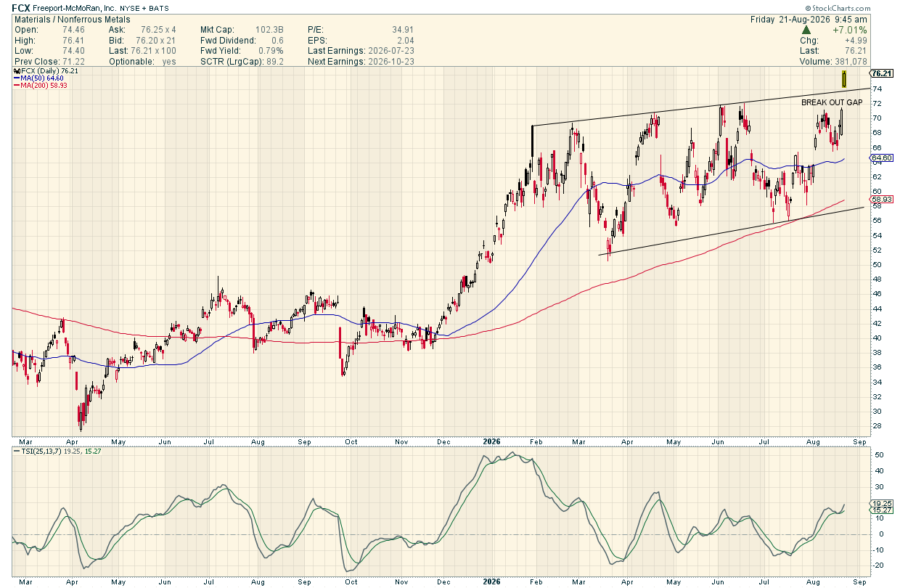Click the highlighted yellow breakout candle
The height and width of the screenshot is (588, 900).
coord(844,78)
